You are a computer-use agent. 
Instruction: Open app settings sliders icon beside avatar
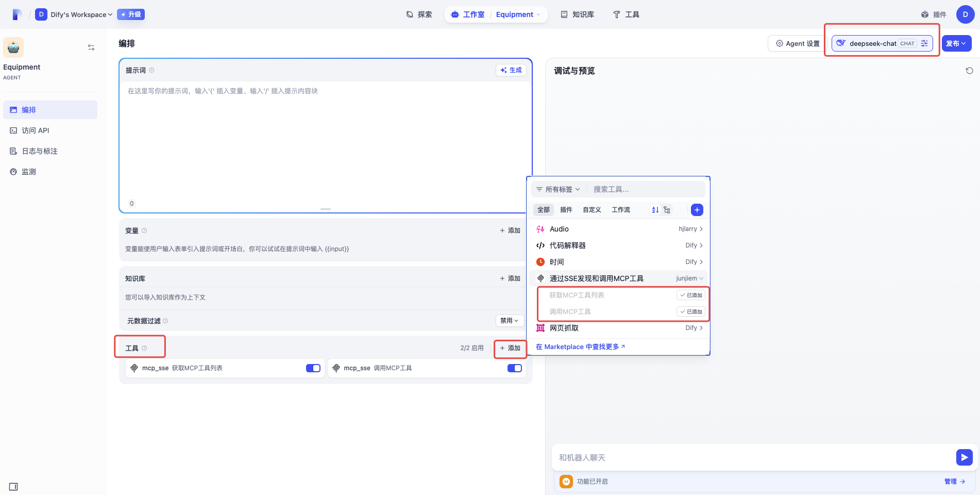91,47
